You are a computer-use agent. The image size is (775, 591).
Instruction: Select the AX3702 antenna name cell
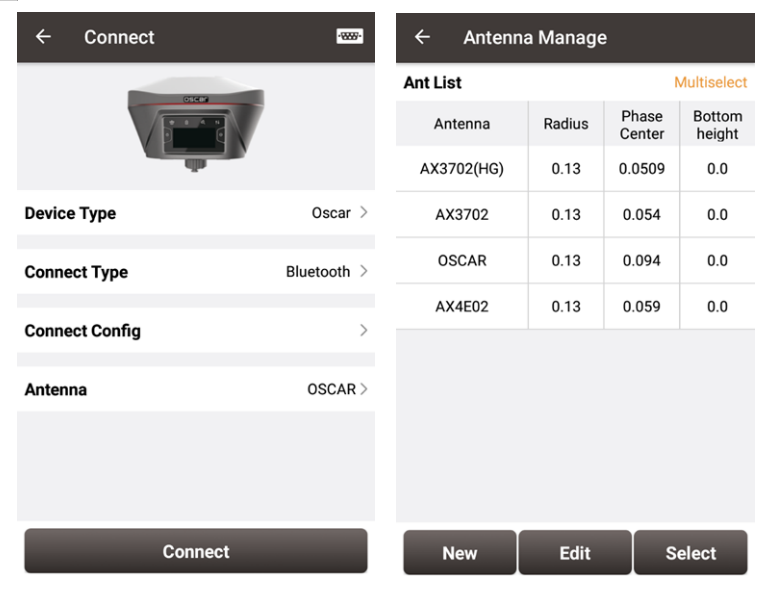coord(462,214)
